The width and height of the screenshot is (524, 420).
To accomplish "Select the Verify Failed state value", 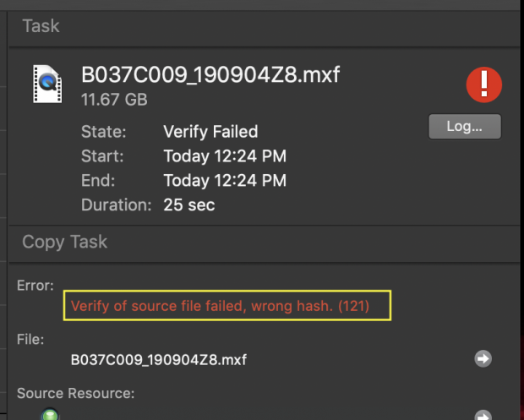I will click(x=210, y=131).
